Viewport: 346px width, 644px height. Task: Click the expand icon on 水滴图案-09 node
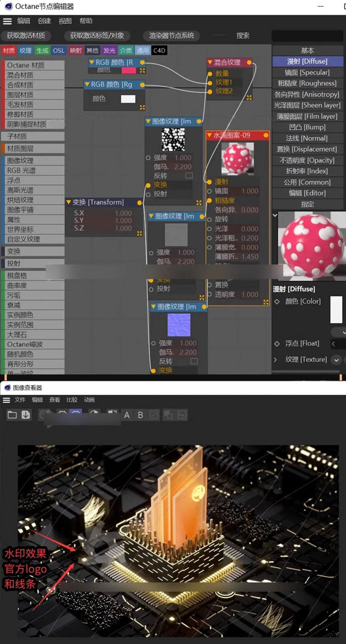266,303
